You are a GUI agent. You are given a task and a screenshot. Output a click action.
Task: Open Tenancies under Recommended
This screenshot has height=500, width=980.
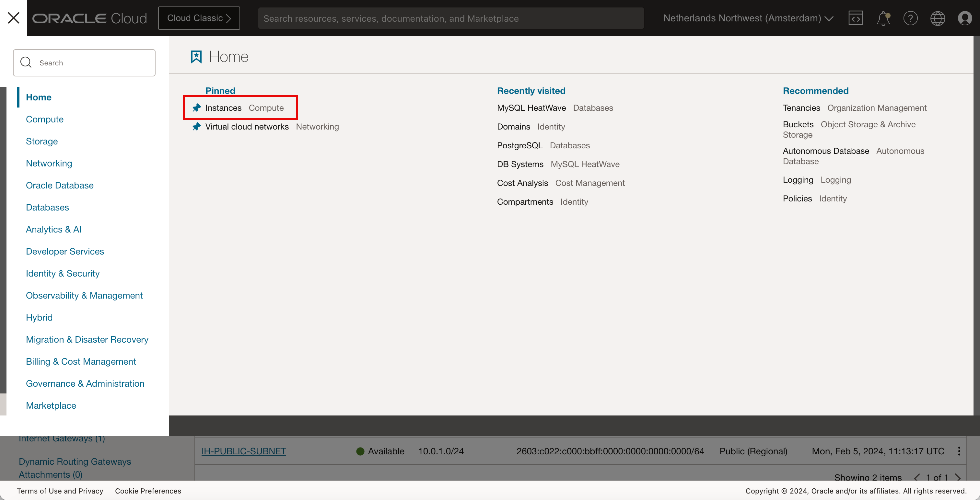[801, 108]
